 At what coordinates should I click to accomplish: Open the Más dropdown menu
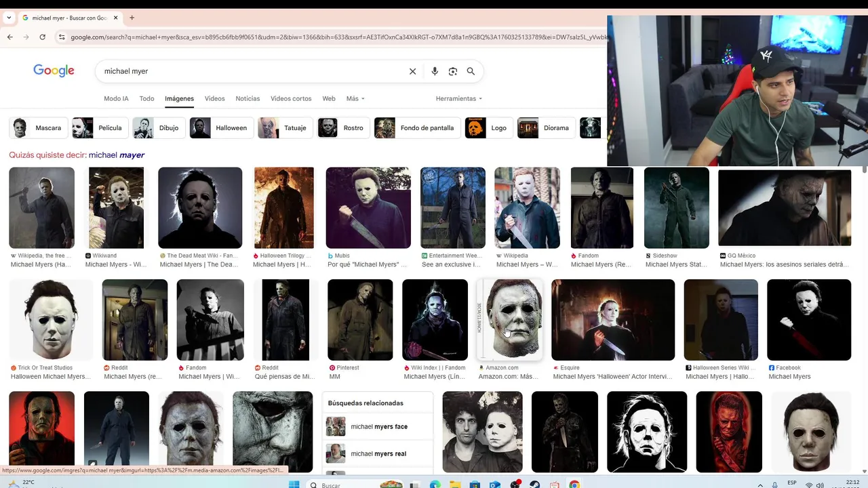355,98
